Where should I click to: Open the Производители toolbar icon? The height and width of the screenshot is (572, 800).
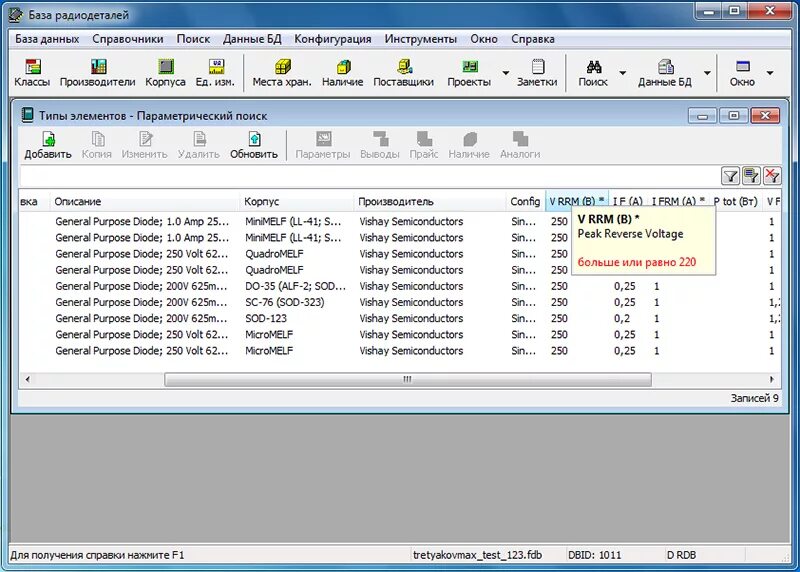[97, 73]
